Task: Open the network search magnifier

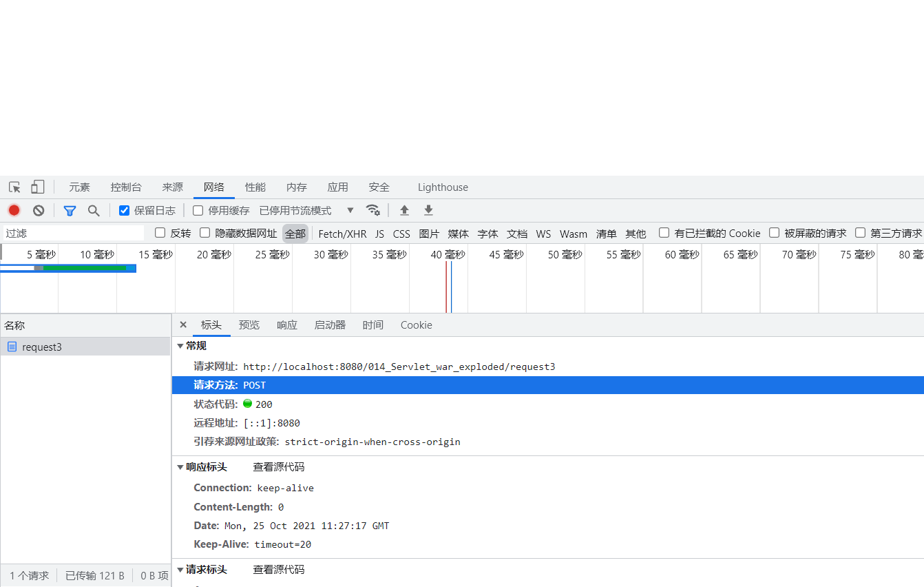Action: pyautogui.click(x=94, y=210)
